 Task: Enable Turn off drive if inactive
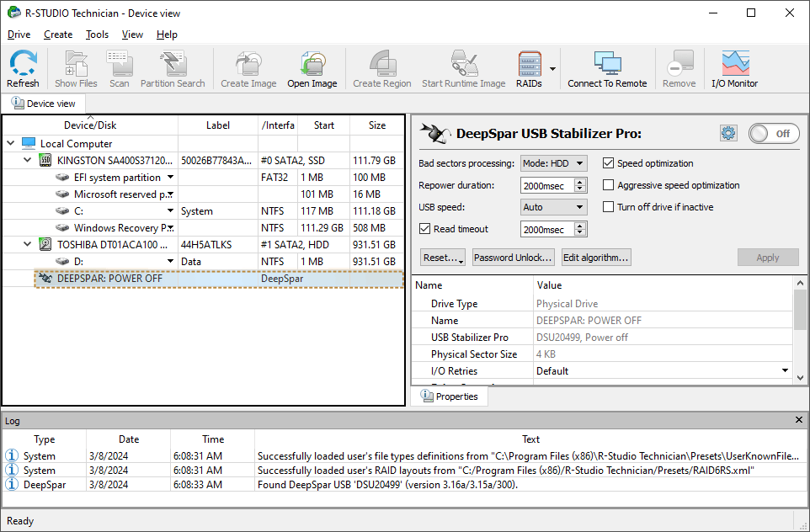click(609, 206)
